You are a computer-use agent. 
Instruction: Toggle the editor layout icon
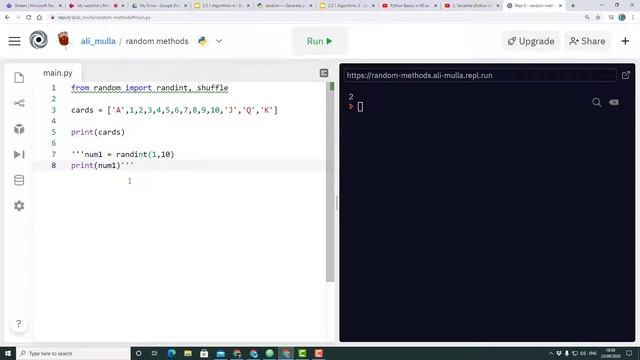pyautogui.click(x=324, y=73)
